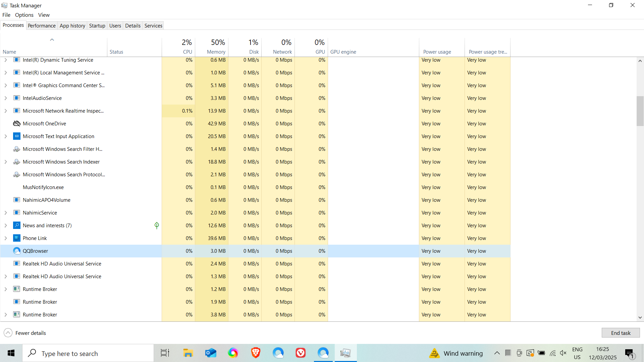Switch to the Details tab
This screenshot has width=644, height=362.
pos(133,26)
